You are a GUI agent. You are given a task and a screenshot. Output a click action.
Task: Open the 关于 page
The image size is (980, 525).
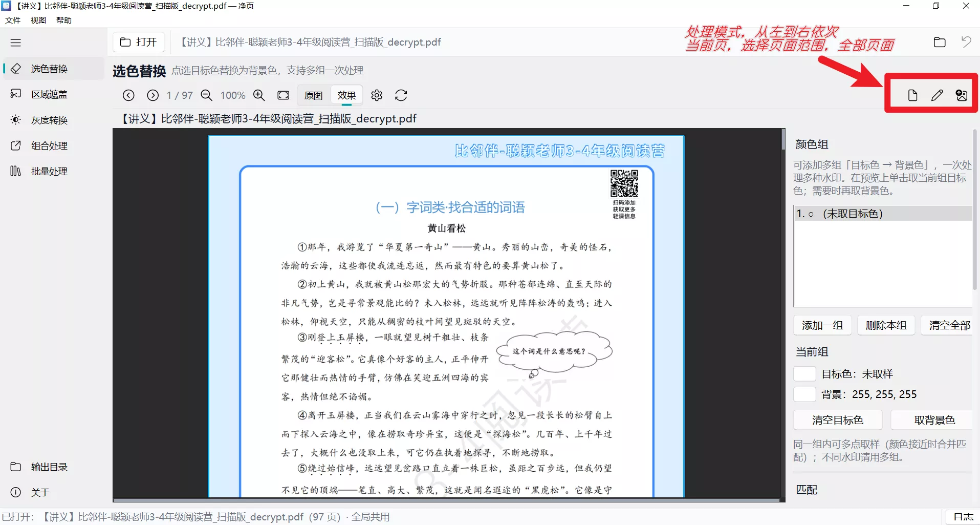(53, 492)
